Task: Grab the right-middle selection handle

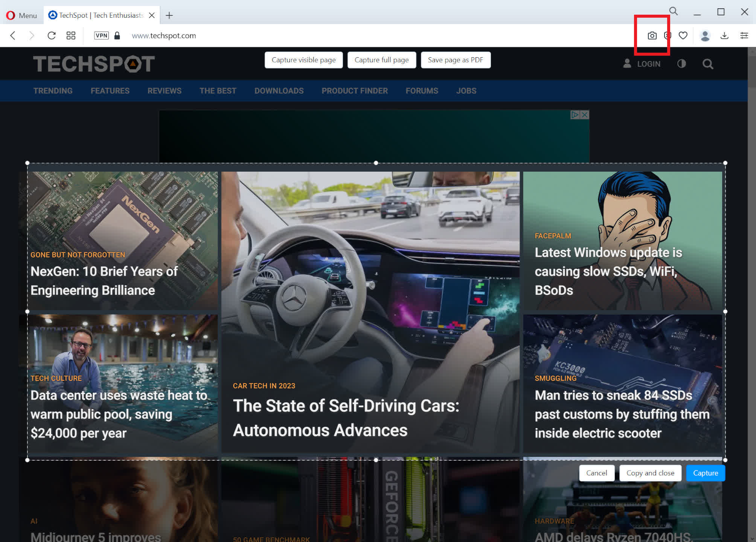Action: click(x=725, y=311)
